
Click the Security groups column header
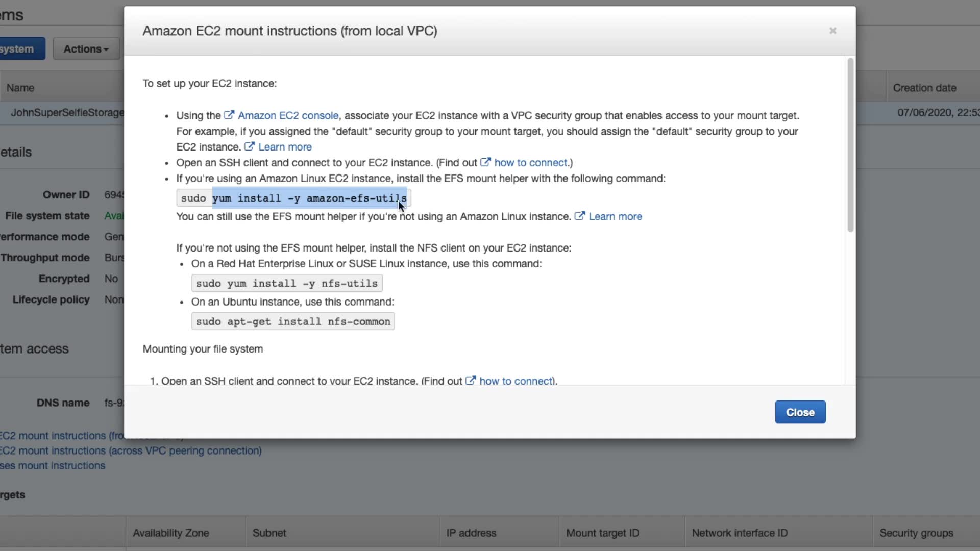click(916, 533)
